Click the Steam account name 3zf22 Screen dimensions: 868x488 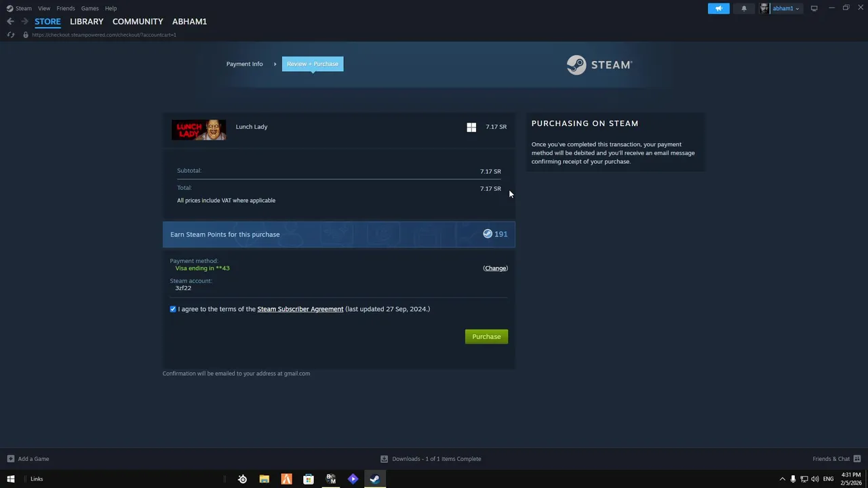coord(183,288)
